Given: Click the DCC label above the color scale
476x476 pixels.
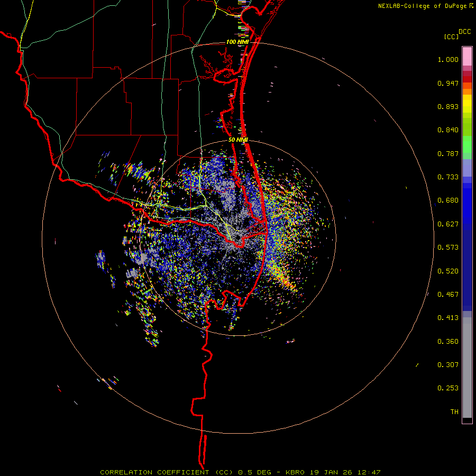Looking at the screenshot, I should [465, 32].
